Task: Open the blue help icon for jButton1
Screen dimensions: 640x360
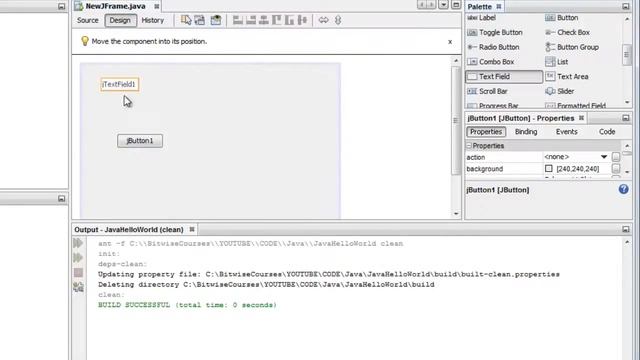Action: [x=623, y=189]
